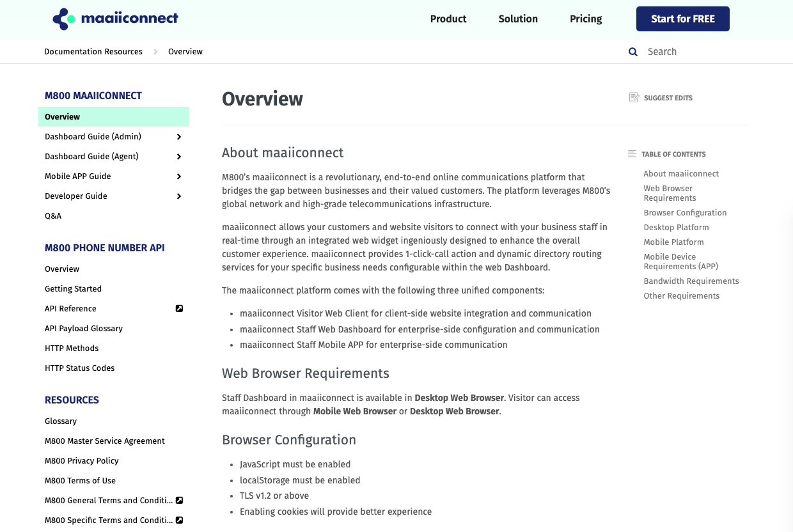793x532 pixels.
Task: Open the API Payload Glossary page
Action: pos(84,329)
